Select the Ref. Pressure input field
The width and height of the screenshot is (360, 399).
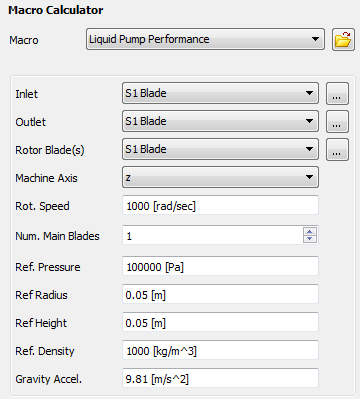tap(220, 266)
